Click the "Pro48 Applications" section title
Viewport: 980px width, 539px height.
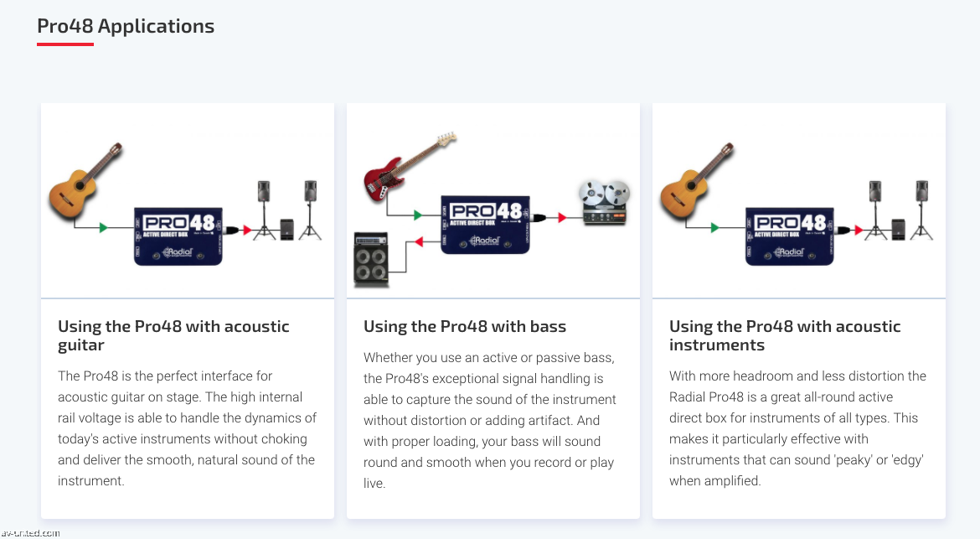pos(126,27)
